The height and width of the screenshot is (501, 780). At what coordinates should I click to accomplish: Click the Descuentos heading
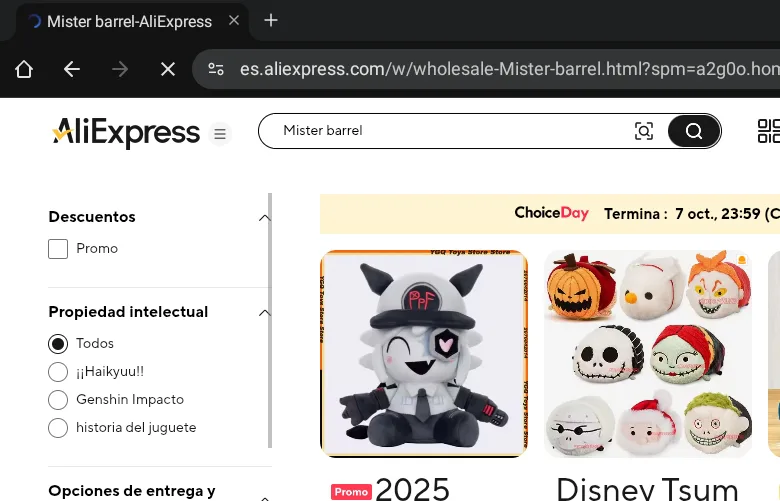click(x=92, y=217)
